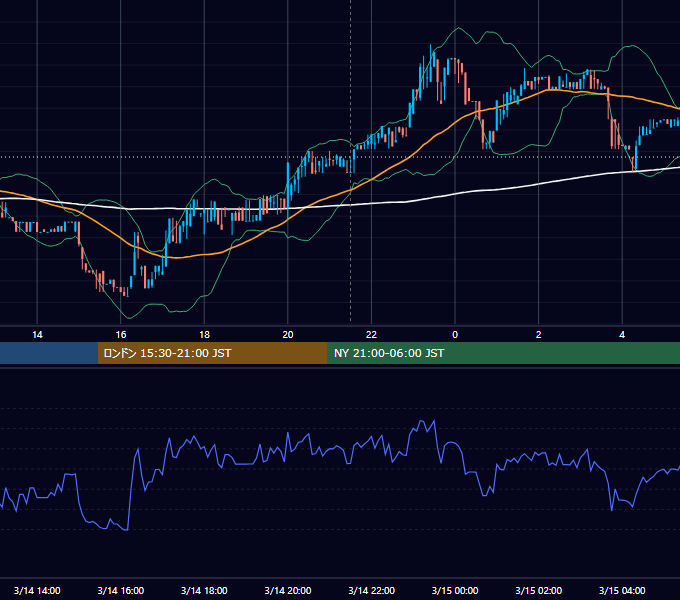
Task: Click the 3/14 14:00 time label
Action: coord(37,590)
